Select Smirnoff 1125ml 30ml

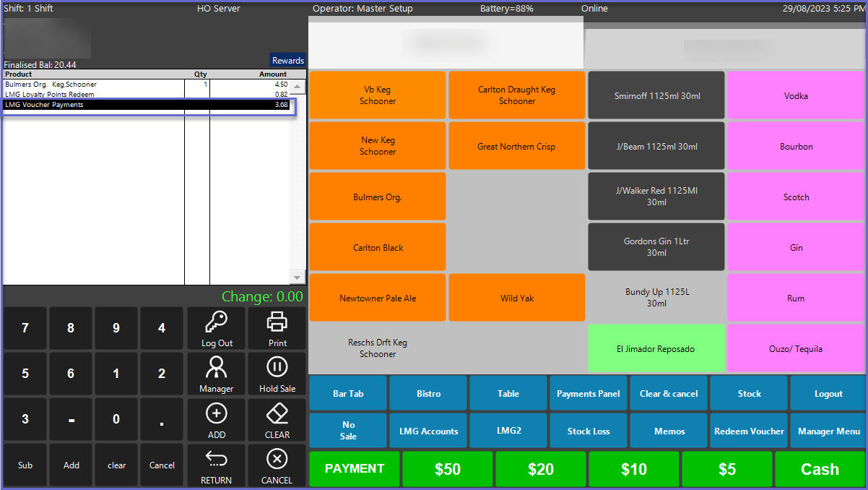coord(656,95)
